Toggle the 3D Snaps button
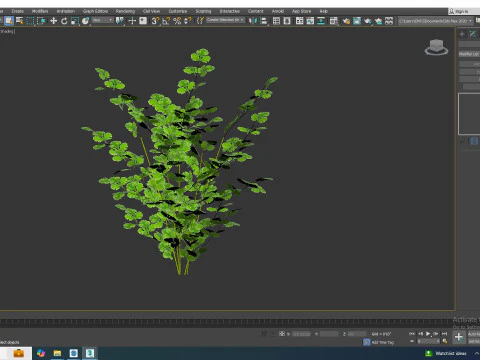The width and height of the screenshot is (480, 360). point(155,21)
